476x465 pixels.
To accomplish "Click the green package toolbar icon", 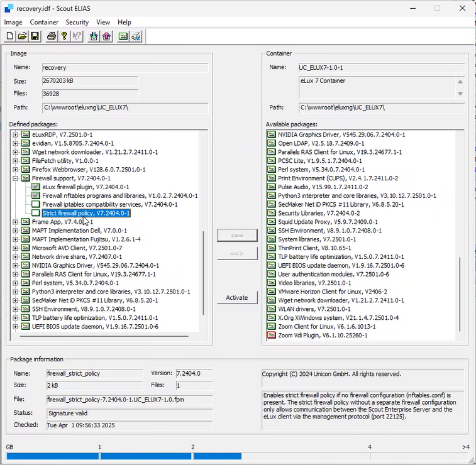I will 123,36.
